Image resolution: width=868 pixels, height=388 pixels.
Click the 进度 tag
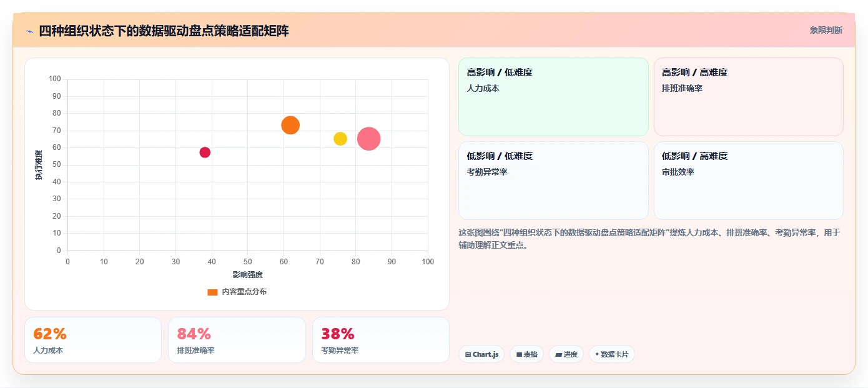click(566, 354)
